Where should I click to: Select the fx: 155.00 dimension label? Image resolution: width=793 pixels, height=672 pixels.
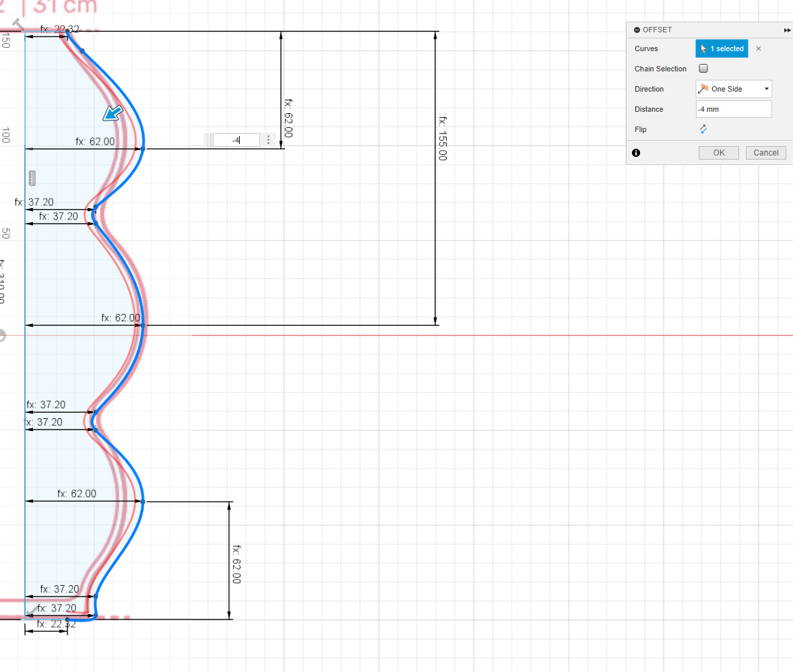tap(443, 138)
